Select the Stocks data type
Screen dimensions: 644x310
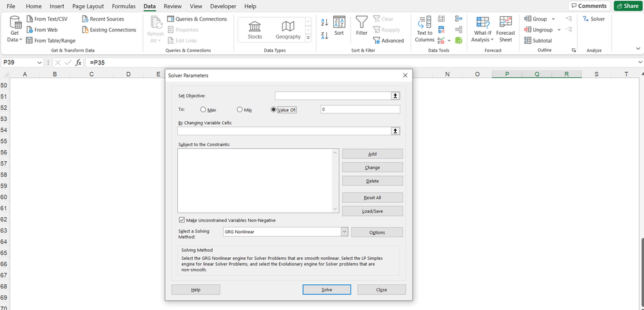pos(255,30)
